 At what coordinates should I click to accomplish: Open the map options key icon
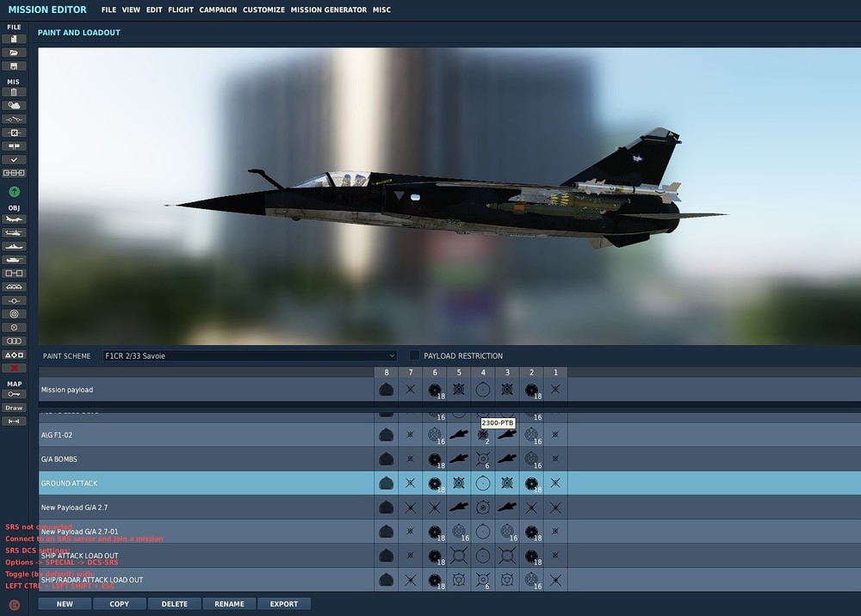tap(15, 394)
